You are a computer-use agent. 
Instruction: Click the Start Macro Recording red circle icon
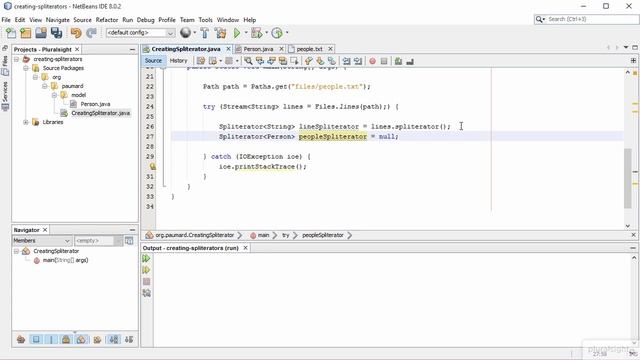(372, 61)
